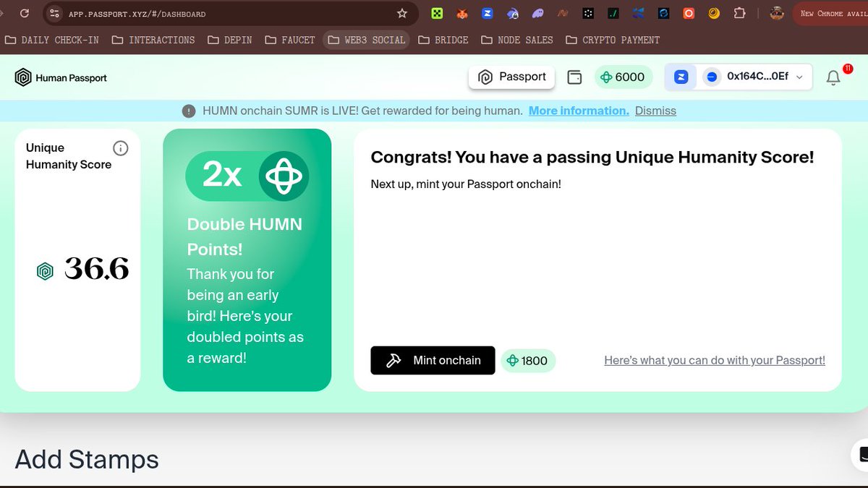Open the MetaMask fox extension
The width and height of the screenshot is (868, 488).
tap(462, 13)
